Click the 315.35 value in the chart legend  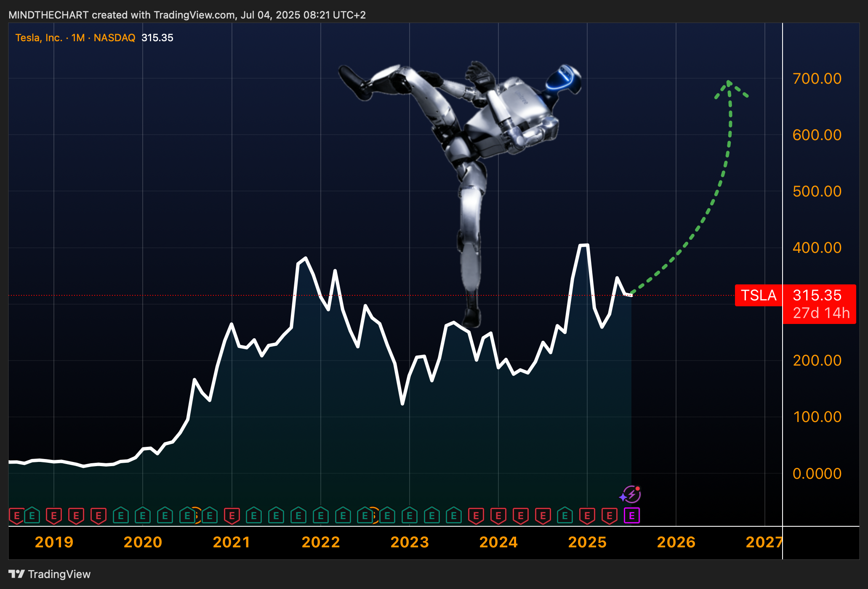pyautogui.click(x=157, y=38)
